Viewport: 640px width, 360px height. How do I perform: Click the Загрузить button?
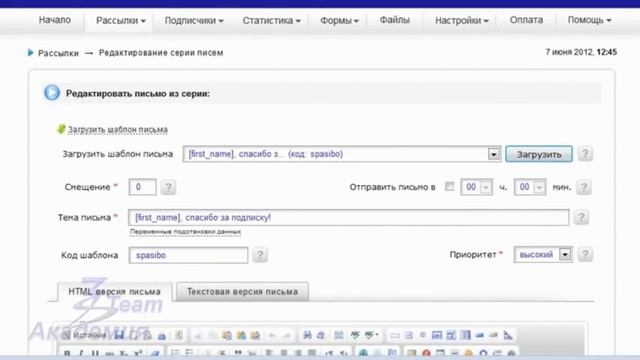(539, 154)
